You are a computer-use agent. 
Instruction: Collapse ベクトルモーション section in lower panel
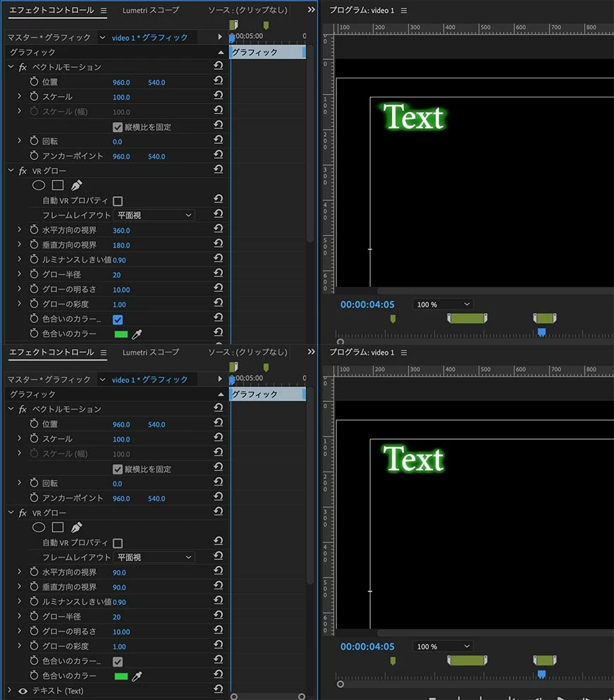click(x=11, y=408)
